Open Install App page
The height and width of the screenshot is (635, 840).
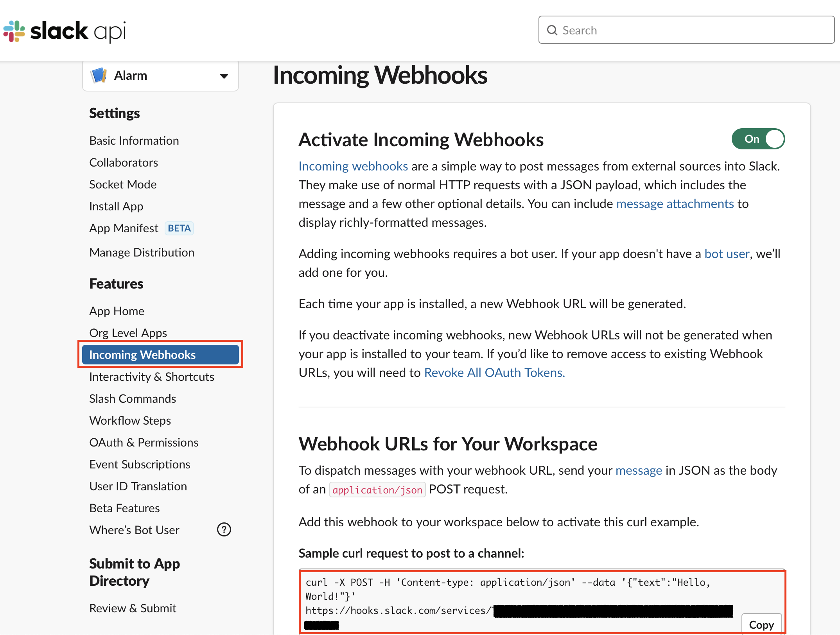116,206
